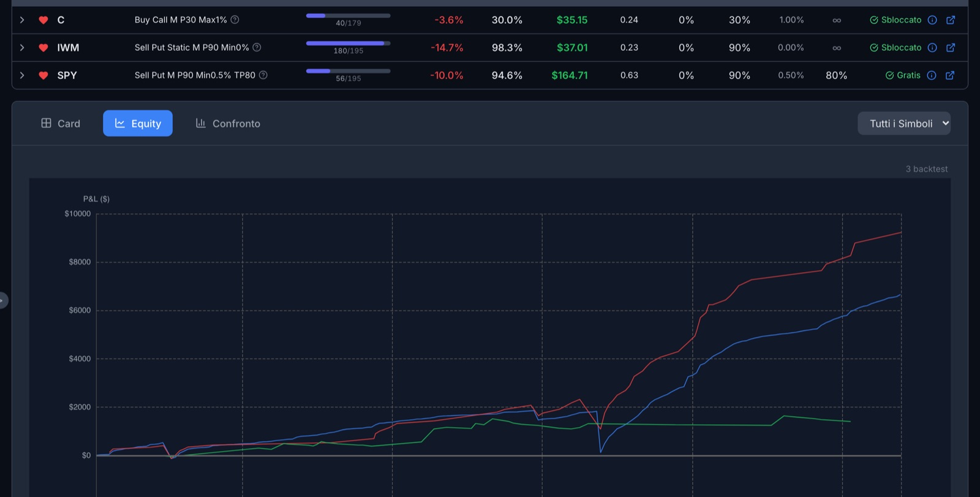The width and height of the screenshot is (980, 497).
Task: Click the -14.7% value in IWM row
Action: coord(447,48)
